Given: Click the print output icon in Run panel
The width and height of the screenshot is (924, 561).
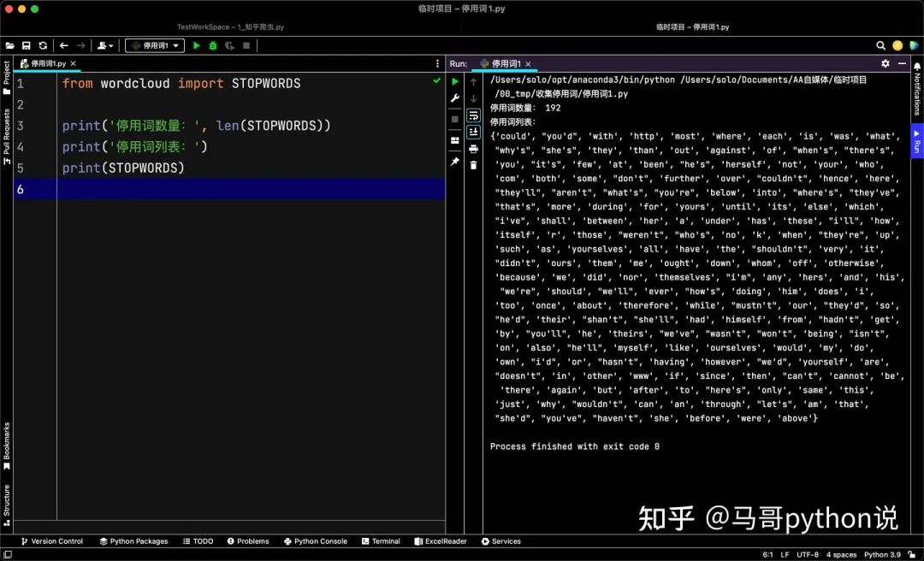Looking at the screenshot, I should [x=473, y=148].
